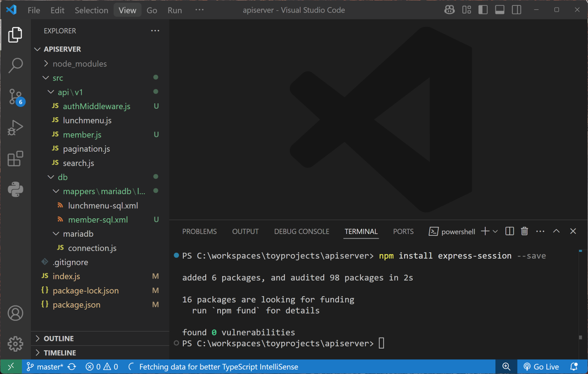Expand the OUTLINE section
Image resolution: width=588 pixels, height=374 pixels.
point(100,338)
